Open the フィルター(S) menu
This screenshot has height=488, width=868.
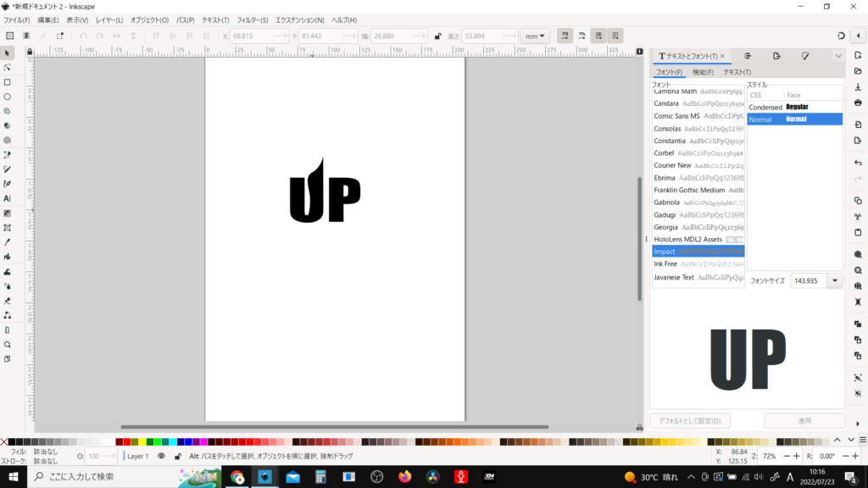point(252,19)
